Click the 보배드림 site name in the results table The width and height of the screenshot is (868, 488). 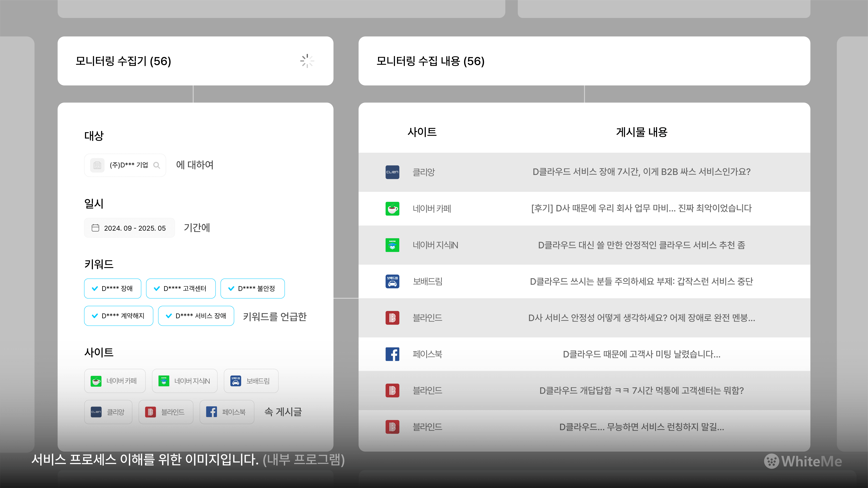428,282
